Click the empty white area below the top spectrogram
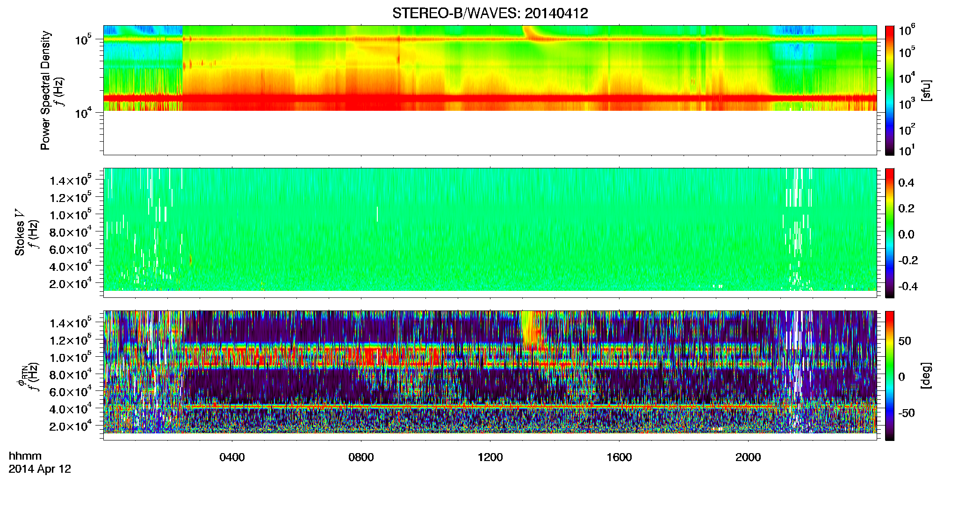 [490, 132]
